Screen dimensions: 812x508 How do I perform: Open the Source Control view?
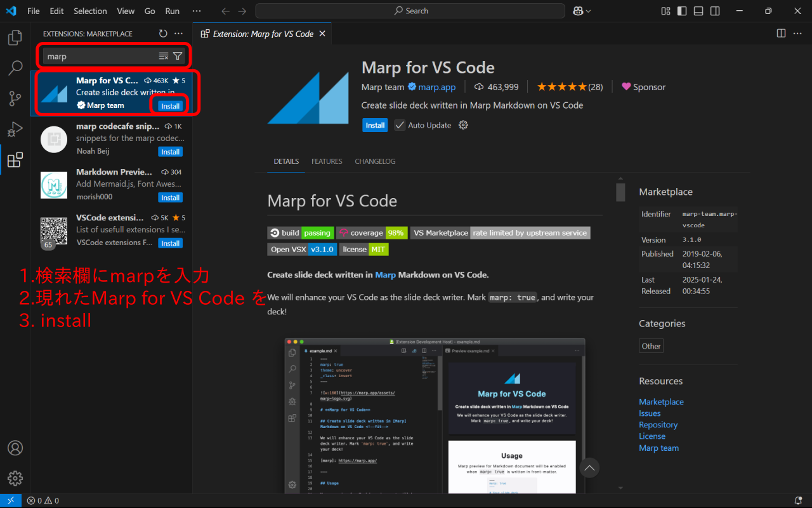[x=15, y=98]
